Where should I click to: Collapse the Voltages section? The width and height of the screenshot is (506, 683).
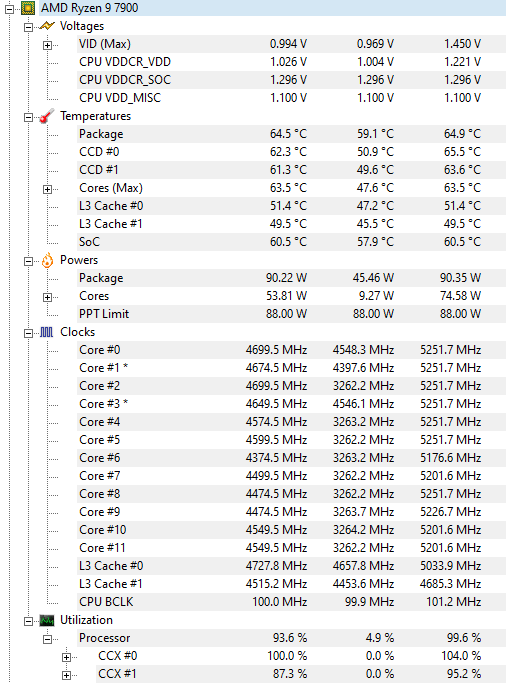coord(28,27)
